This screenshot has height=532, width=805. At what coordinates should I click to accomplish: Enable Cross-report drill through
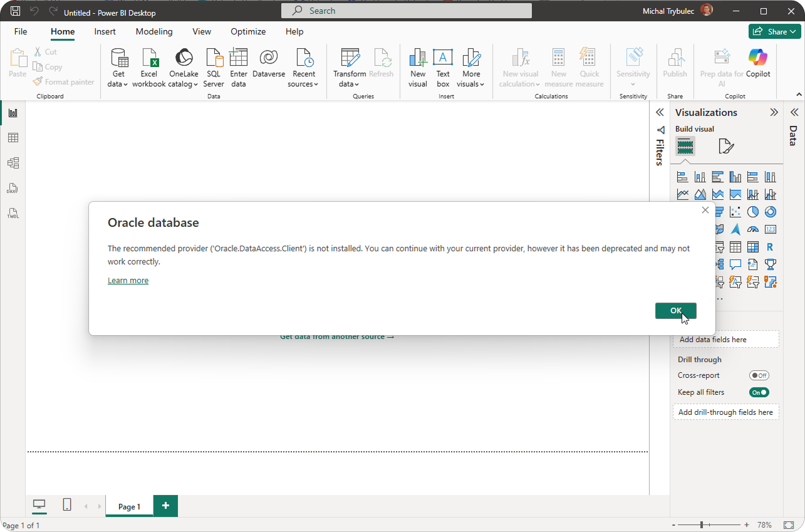click(759, 375)
